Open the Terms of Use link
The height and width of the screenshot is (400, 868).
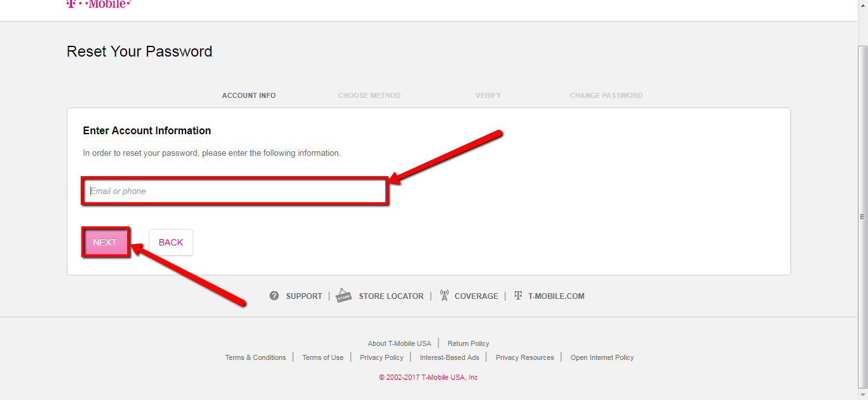coord(322,357)
